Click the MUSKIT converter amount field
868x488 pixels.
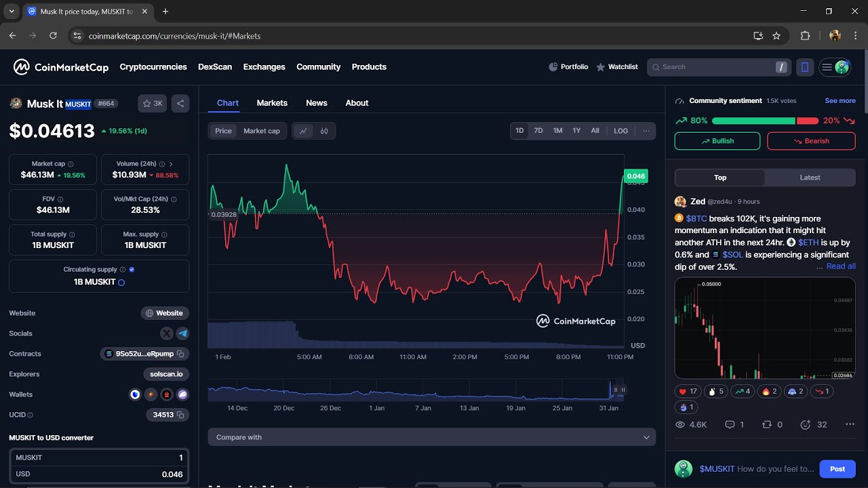(x=99, y=457)
